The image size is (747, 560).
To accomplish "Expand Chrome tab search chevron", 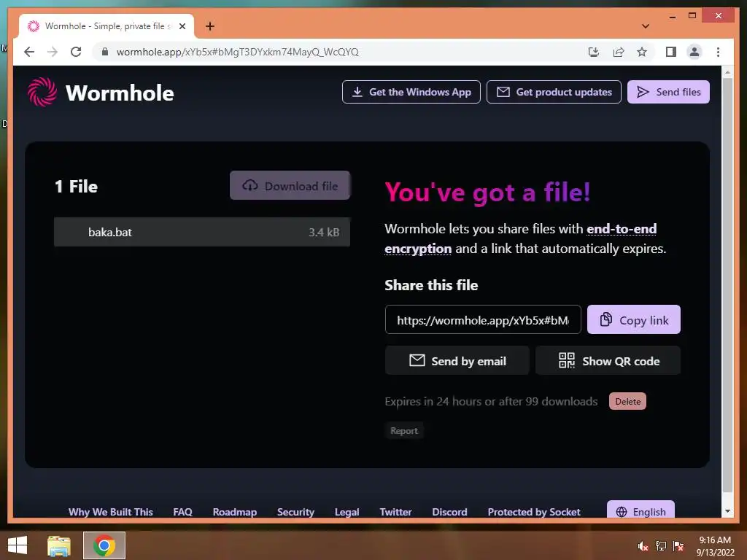I will [646, 26].
